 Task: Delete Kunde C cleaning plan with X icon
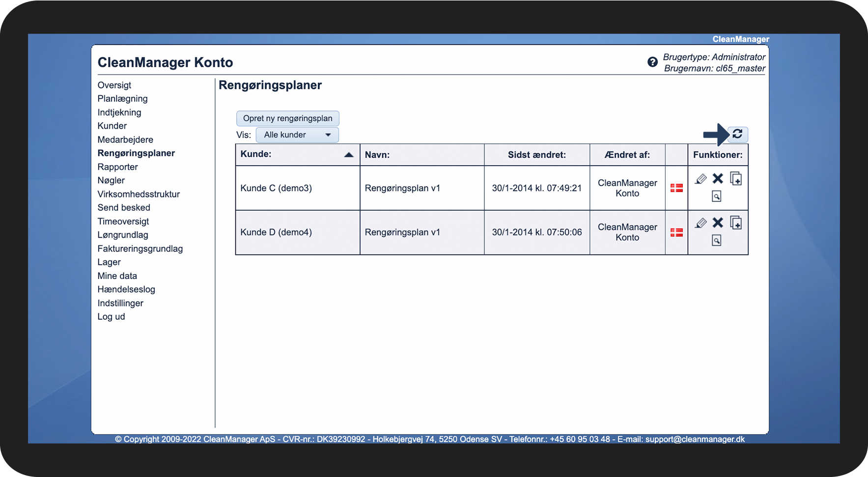pyautogui.click(x=718, y=179)
